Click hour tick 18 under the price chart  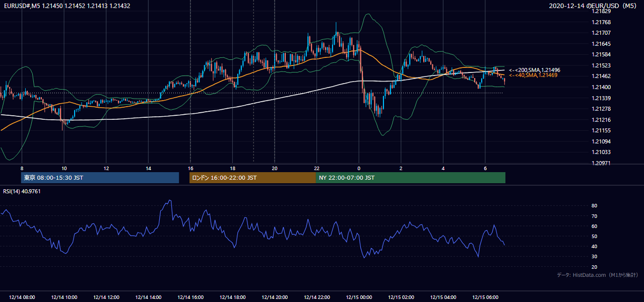(x=232, y=168)
